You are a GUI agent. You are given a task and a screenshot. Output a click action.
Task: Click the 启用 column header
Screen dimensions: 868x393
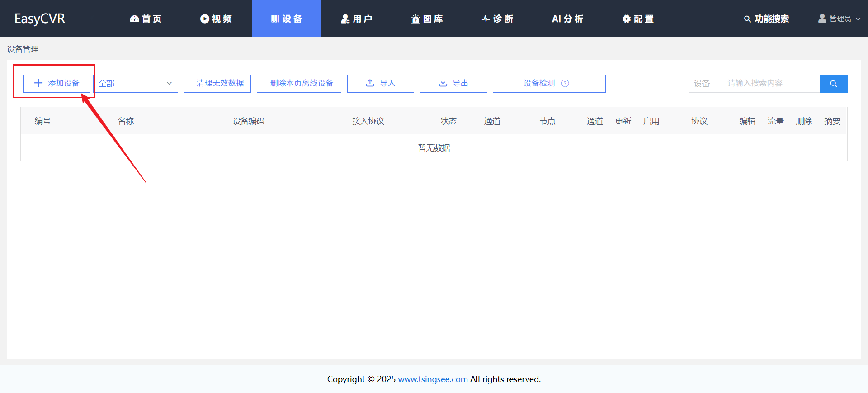click(x=651, y=121)
